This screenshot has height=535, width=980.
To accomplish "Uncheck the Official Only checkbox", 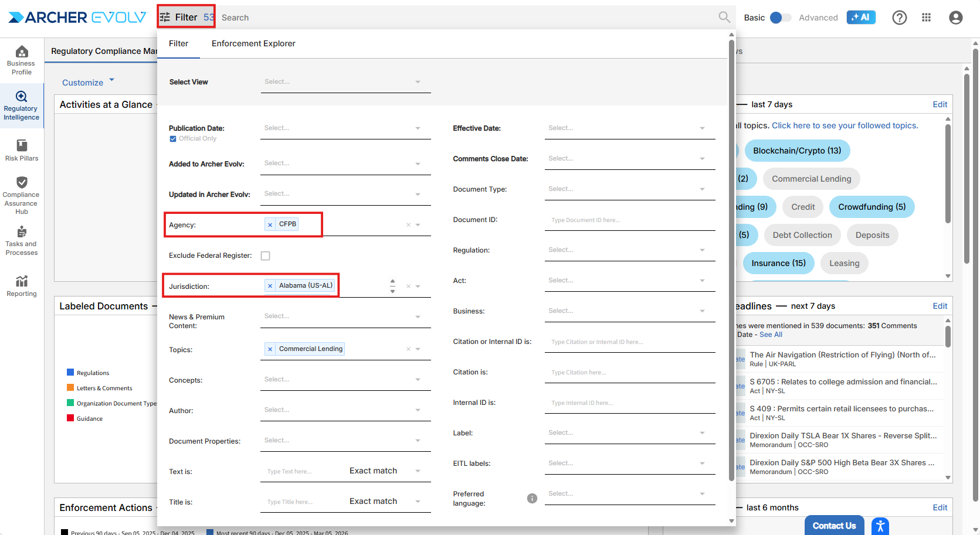I will (173, 139).
